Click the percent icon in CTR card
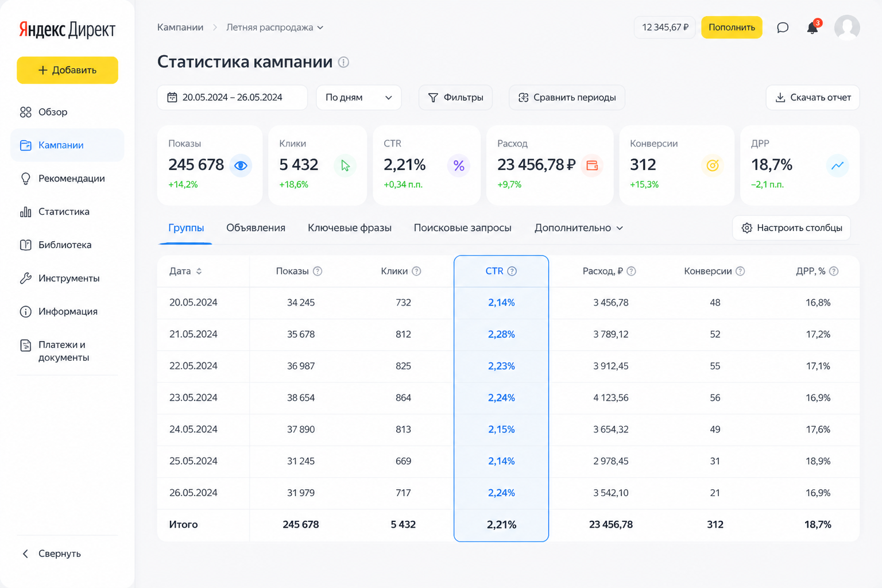Viewport: 882px width, 588px height. click(459, 165)
